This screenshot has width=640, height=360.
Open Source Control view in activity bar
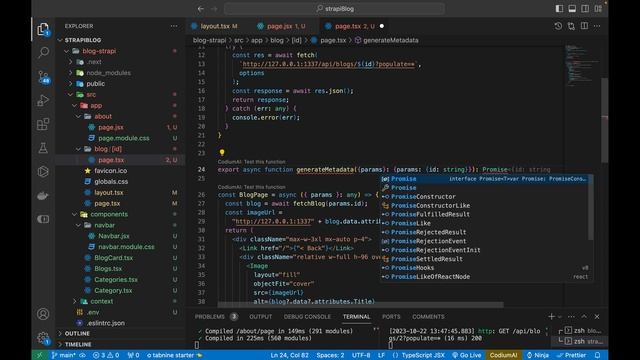point(43,77)
